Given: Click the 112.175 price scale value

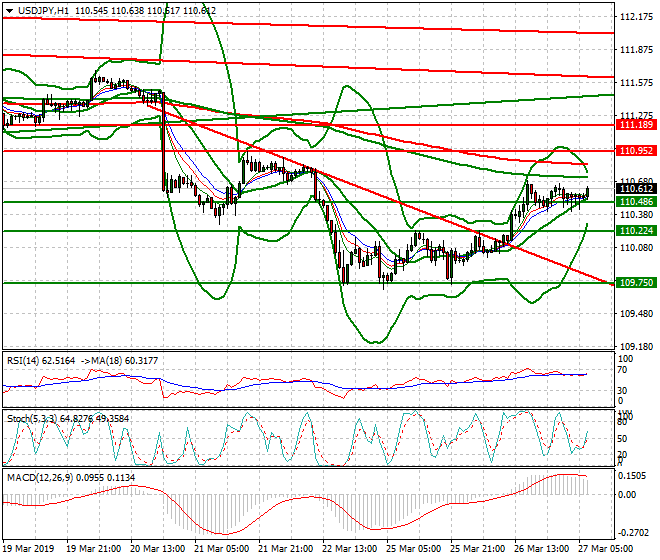Looking at the screenshot, I should [x=636, y=17].
